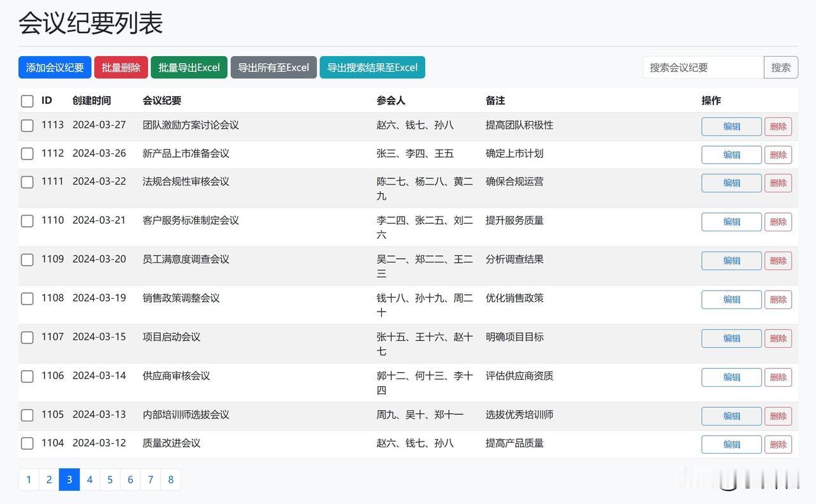Tick the checkbox for record 1110
The height and width of the screenshot is (504, 816).
(27, 221)
